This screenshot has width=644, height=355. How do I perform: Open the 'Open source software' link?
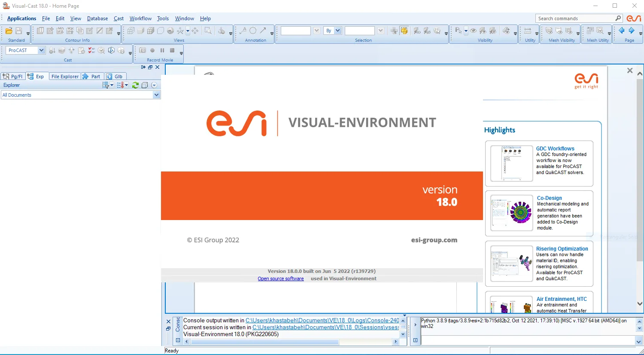click(281, 278)
